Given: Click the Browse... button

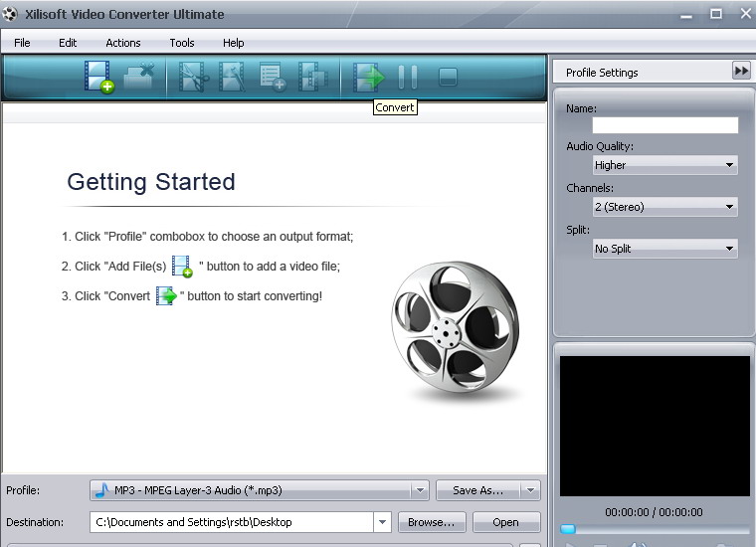Looking at the screenshot, I should (432, 522).
